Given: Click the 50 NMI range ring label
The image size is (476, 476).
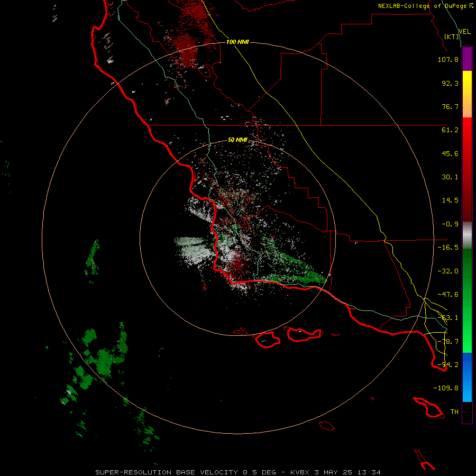Looking at the screenshot, I should click(237, 140).
